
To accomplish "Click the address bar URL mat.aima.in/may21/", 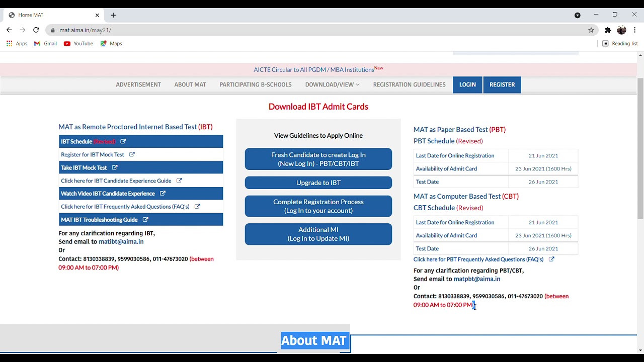I will coord(86,30).
